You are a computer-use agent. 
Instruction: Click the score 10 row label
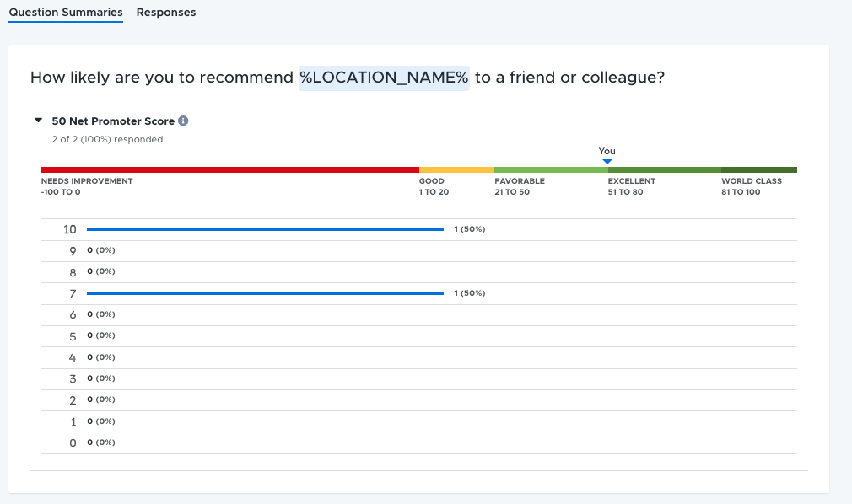click(70, 229)
